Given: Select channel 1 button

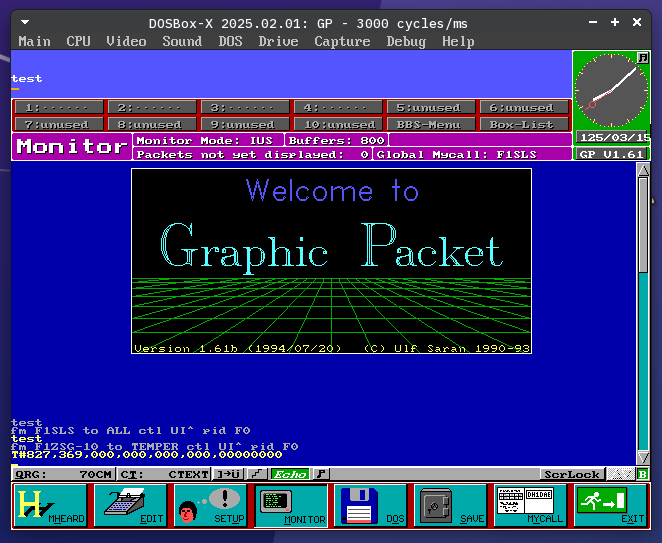Looking at the screenshot, I should coord(58,107).
